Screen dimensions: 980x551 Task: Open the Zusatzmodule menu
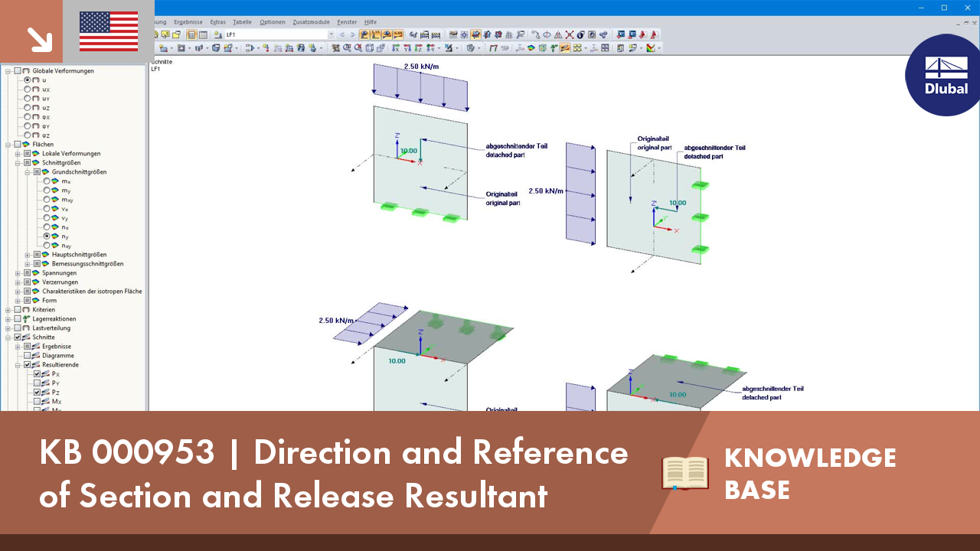309,21
